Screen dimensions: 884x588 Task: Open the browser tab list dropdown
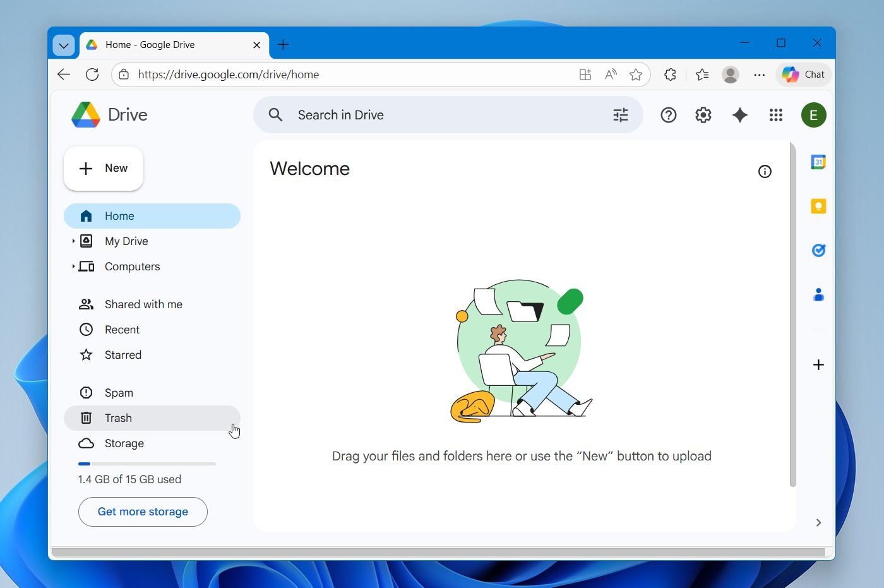[x=64, y=45]
